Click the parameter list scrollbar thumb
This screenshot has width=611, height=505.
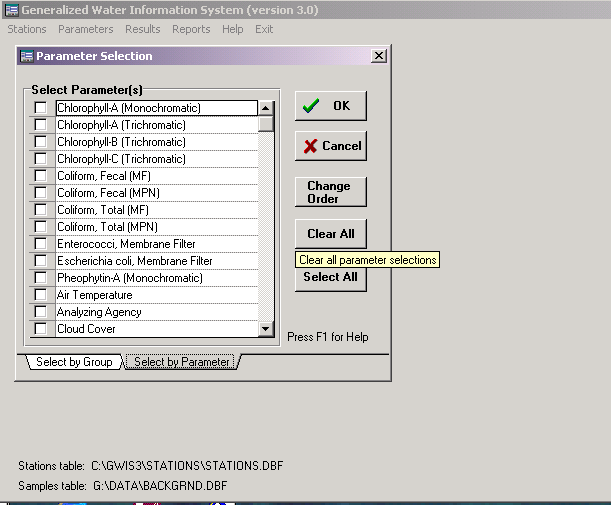(266, 124)
